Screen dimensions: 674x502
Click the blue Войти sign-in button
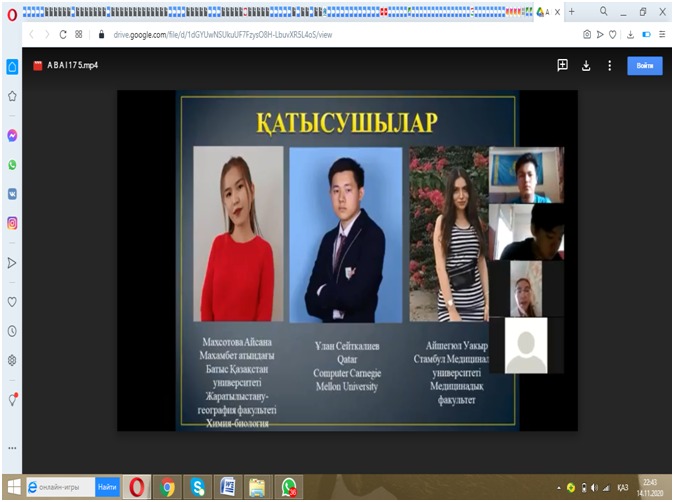[644, 65]
